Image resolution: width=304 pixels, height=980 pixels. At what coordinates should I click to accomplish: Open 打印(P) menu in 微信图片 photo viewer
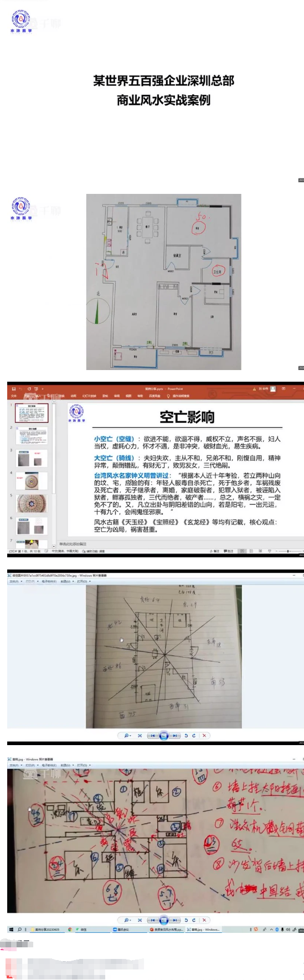(31, 582)
